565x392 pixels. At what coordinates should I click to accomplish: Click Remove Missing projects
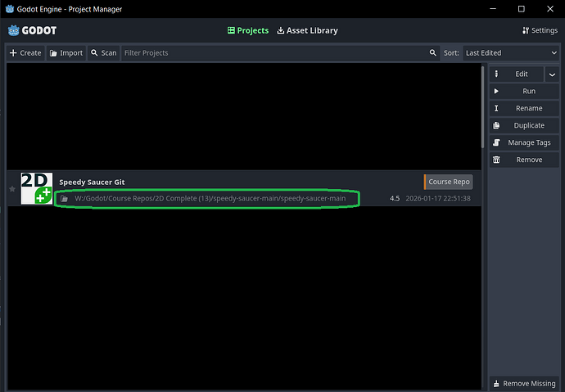524,384
